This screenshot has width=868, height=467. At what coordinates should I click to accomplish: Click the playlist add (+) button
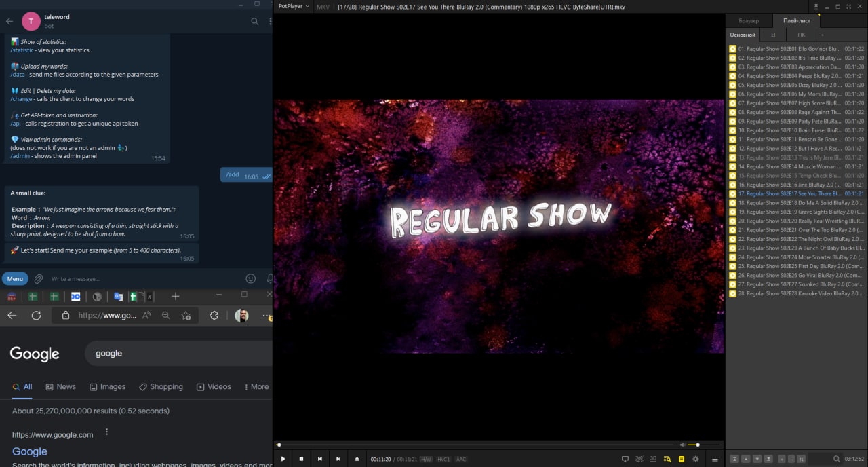click(782, 459)
